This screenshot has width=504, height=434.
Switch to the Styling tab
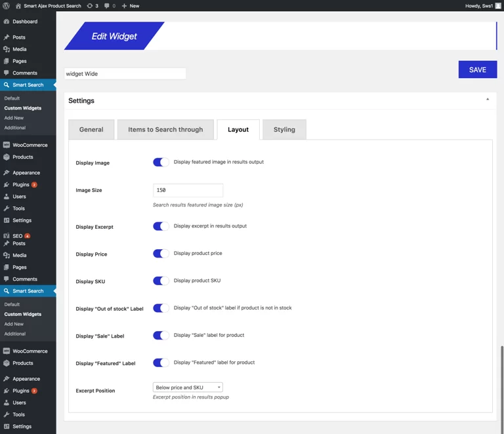(284, 129)
